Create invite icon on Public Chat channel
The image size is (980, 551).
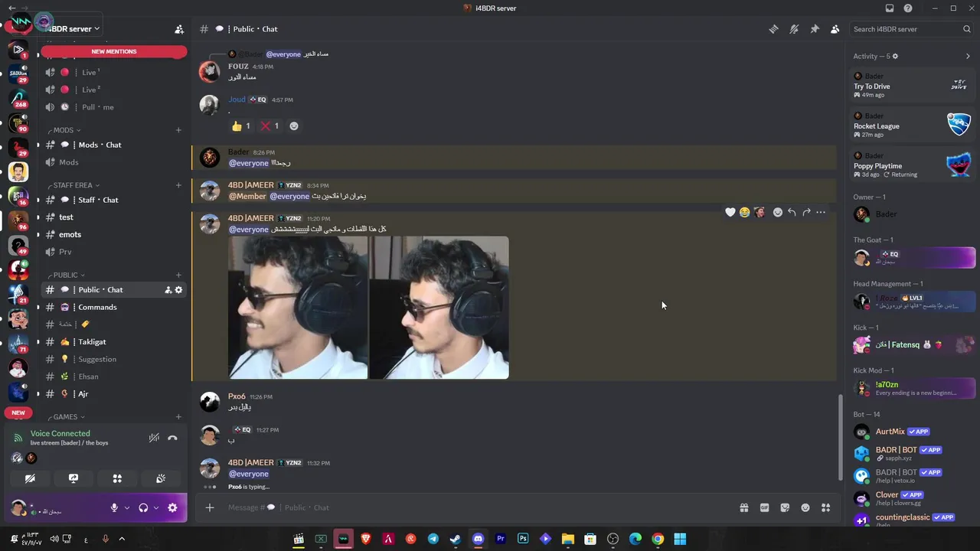click(x=168, y=290)
